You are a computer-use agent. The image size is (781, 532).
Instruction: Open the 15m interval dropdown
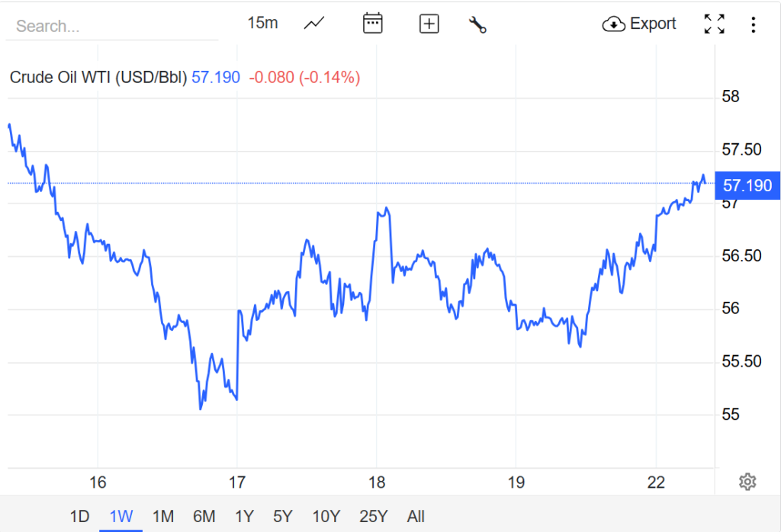[262, 23]
